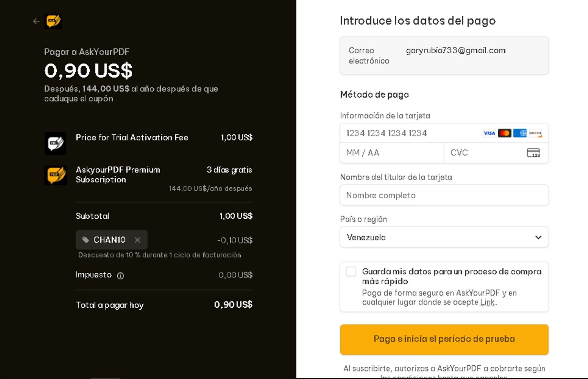Click the AskyourPDF Premium Subscription icon

pos(55,175)
